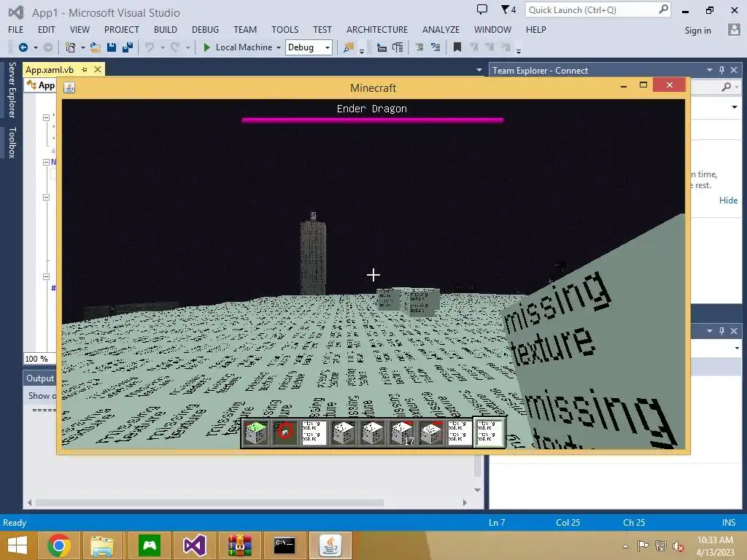Open the FILE menu
Image resolution: width=747 pixels, height=560 pixels.
16,29
